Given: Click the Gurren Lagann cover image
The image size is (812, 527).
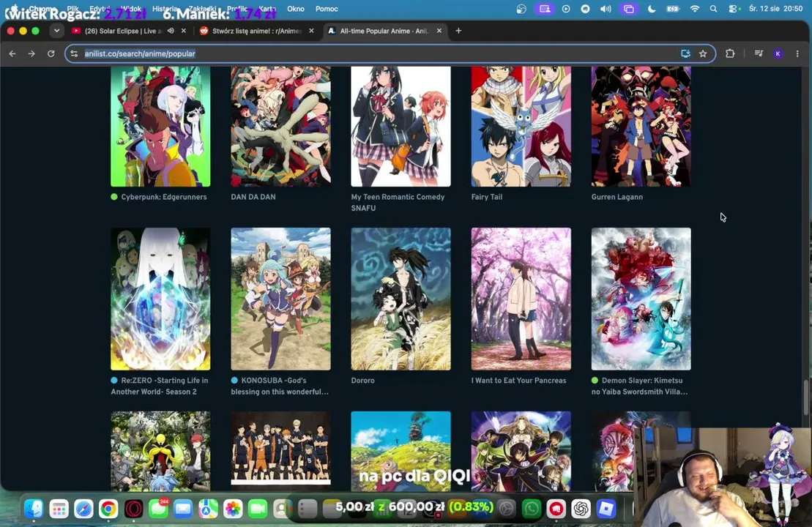Looking at the screenshot, I should point(641,127).
